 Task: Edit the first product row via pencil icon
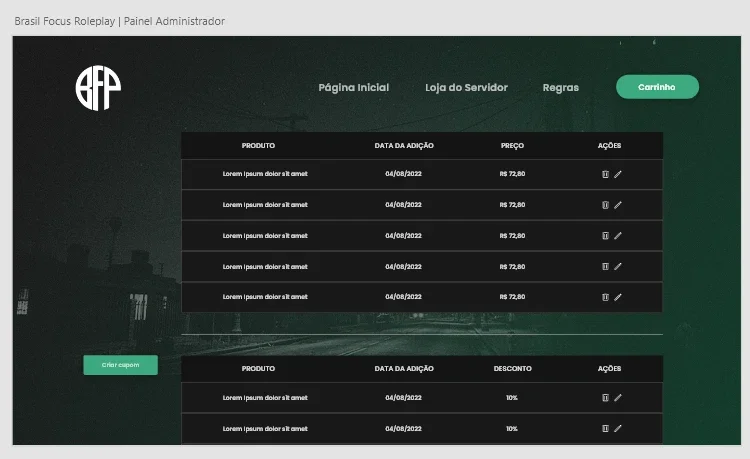point(618,174)
